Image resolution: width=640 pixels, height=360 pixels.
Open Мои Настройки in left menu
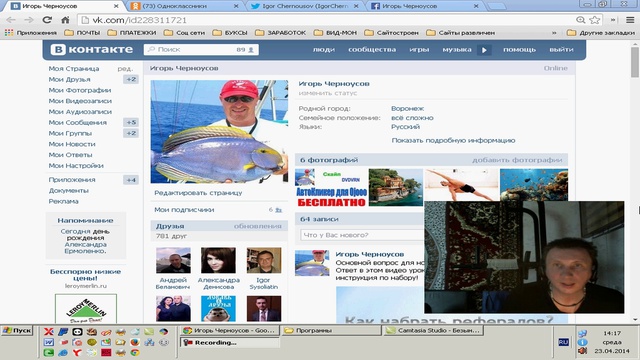pos(76,166)
